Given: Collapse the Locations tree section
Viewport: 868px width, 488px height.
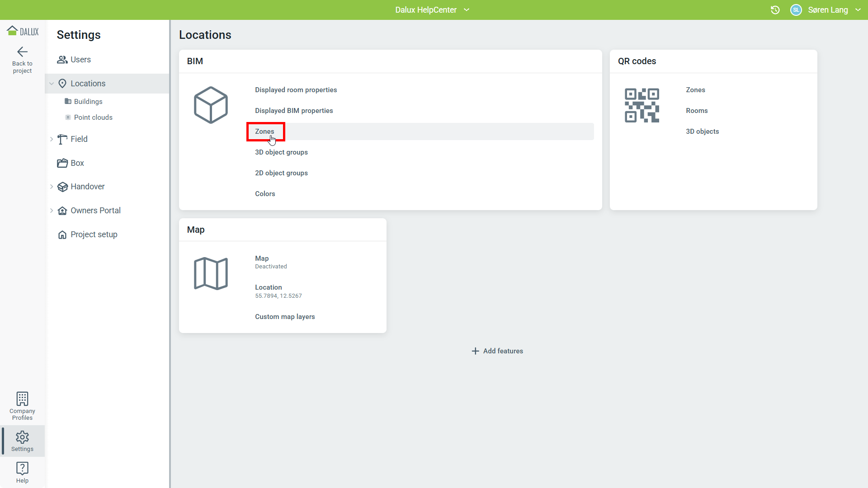Looking at the screenshot, I should (52, 84).
